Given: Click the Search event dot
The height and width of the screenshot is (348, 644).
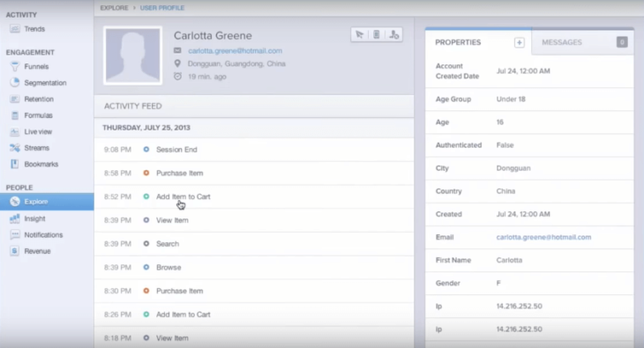Looking at the screenshot, I should pos(146,244).
